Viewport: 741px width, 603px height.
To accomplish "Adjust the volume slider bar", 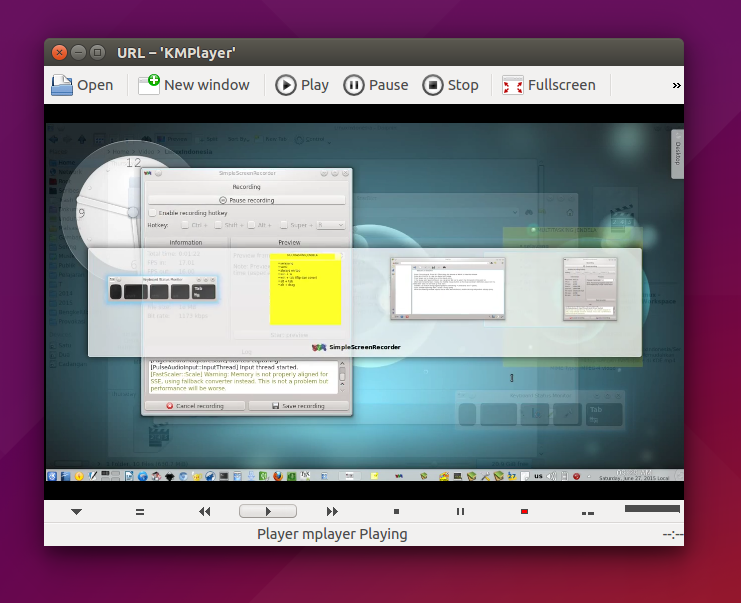I will point(652,509).
